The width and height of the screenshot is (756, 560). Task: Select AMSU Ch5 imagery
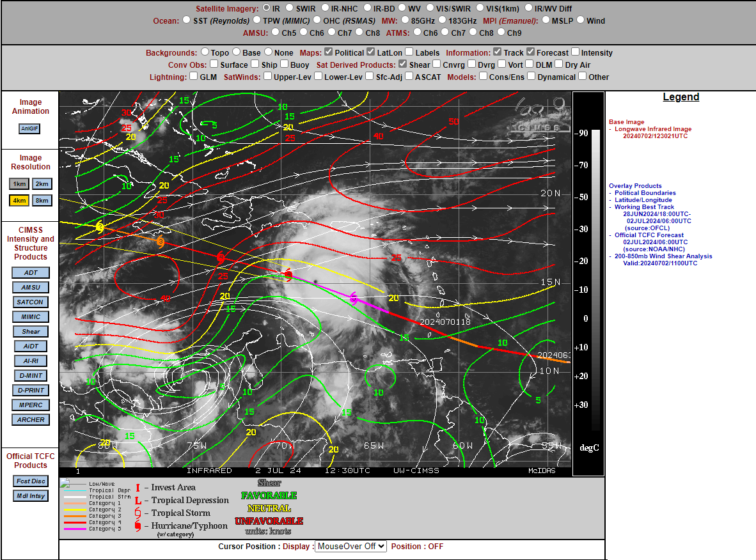coord(275,32)
